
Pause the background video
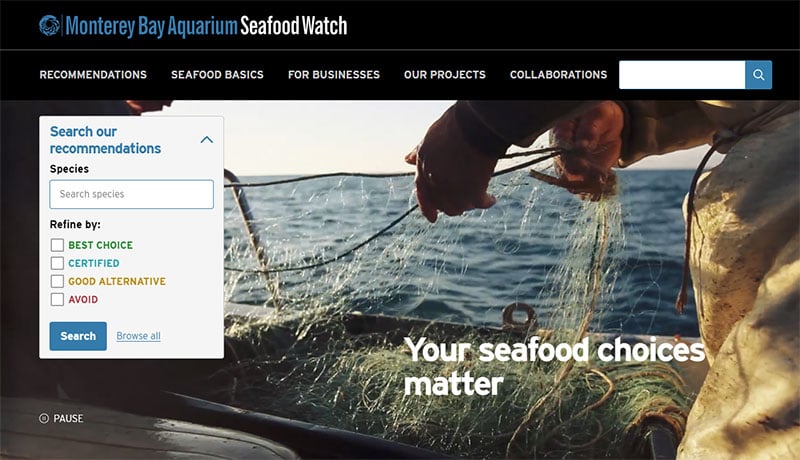coord(61,418)
